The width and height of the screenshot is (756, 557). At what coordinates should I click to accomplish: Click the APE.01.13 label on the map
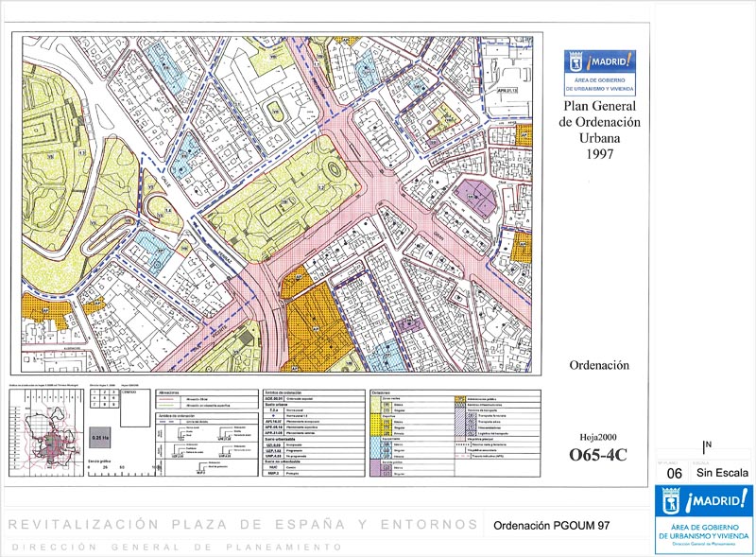click(508, 92)
